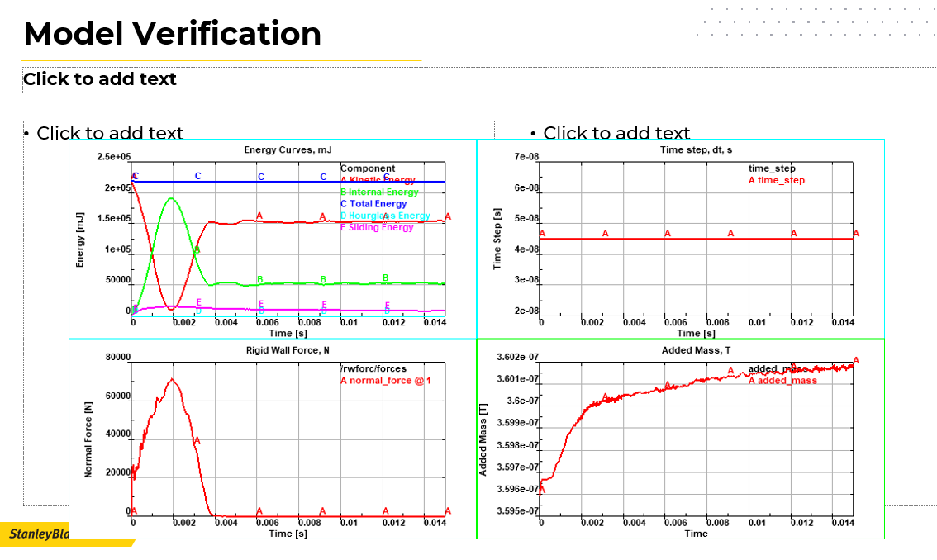
Task: Click the right bullet 'Click to add text' placeholder
Action: tap(616, 131)
